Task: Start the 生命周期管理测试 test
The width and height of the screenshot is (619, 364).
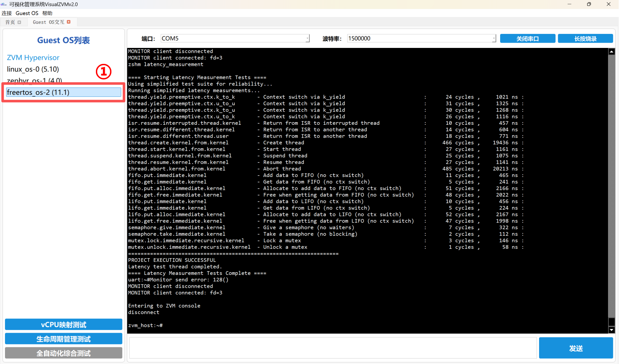Action: 64,339
